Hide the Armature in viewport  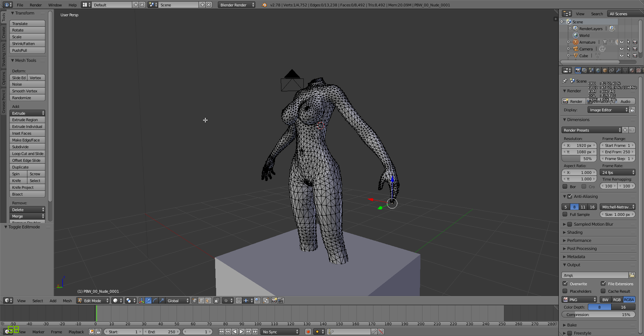(621, 42)
